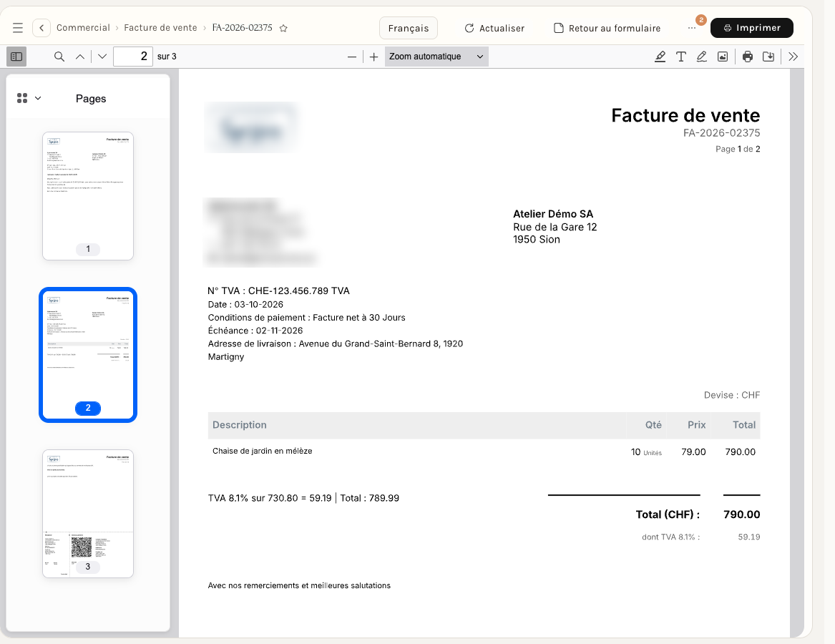Click the document vertical scrollbar
This screenshot has height=644, width=835.
point(796,353)
